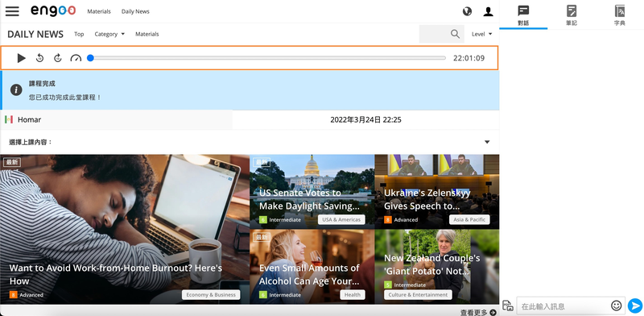Viewport: 644px width, 316px height.
Task: Click the info icon in lesson-complete banner
Action: (16, 89)
